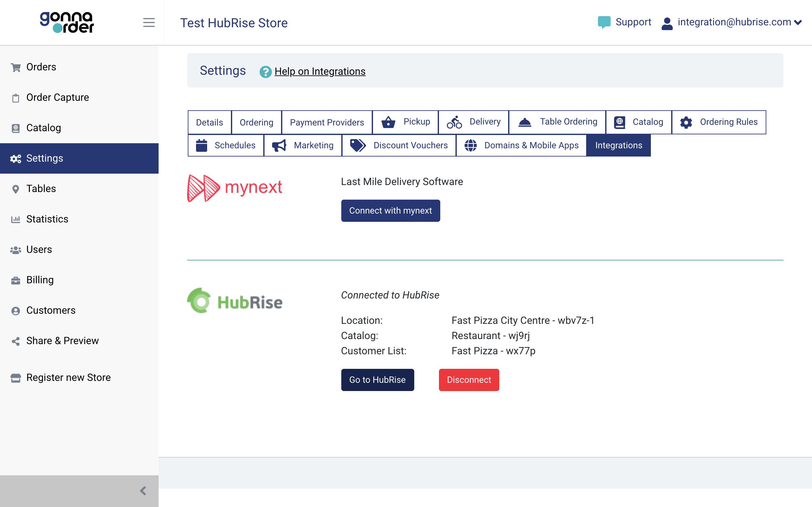Collapse the left sidebar with the chevron
Screen dimensions: 812x507
click(x=144, y=491)
